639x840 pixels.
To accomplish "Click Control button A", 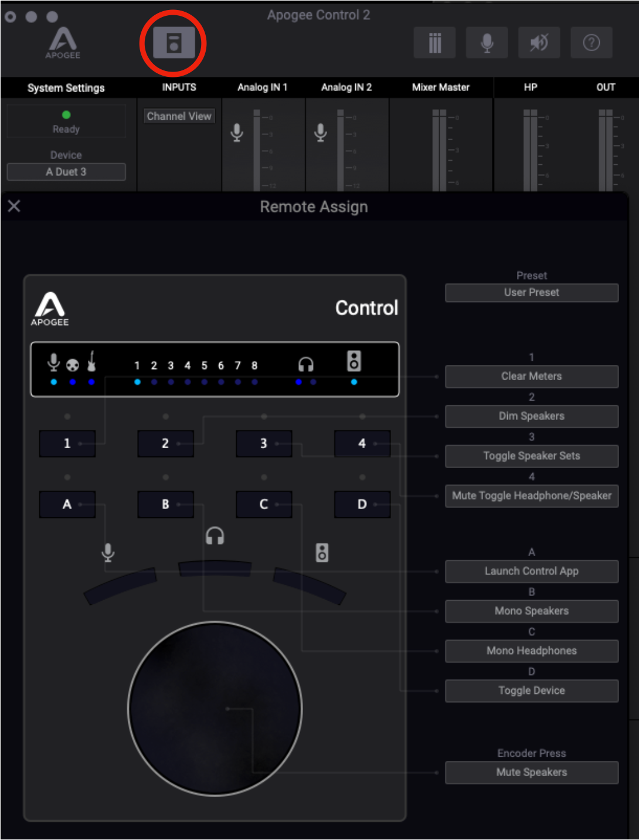I will click(x=67, y=504).
